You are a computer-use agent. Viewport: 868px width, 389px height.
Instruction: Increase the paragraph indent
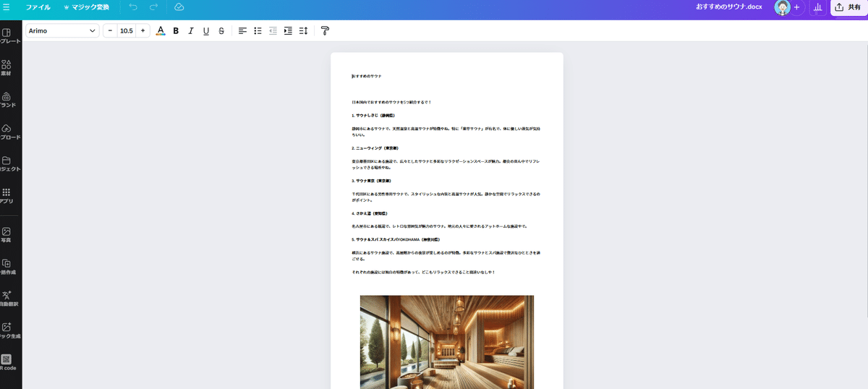(288, 30)
